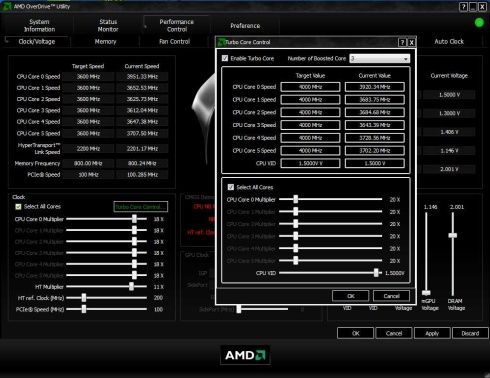
Task: Click Current Voltage value 2.001 V
Action: pos(449,169)
